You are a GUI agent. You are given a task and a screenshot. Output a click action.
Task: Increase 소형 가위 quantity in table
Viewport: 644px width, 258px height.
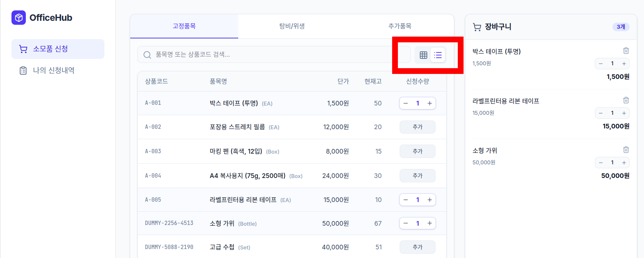click(x=429, y=223)
